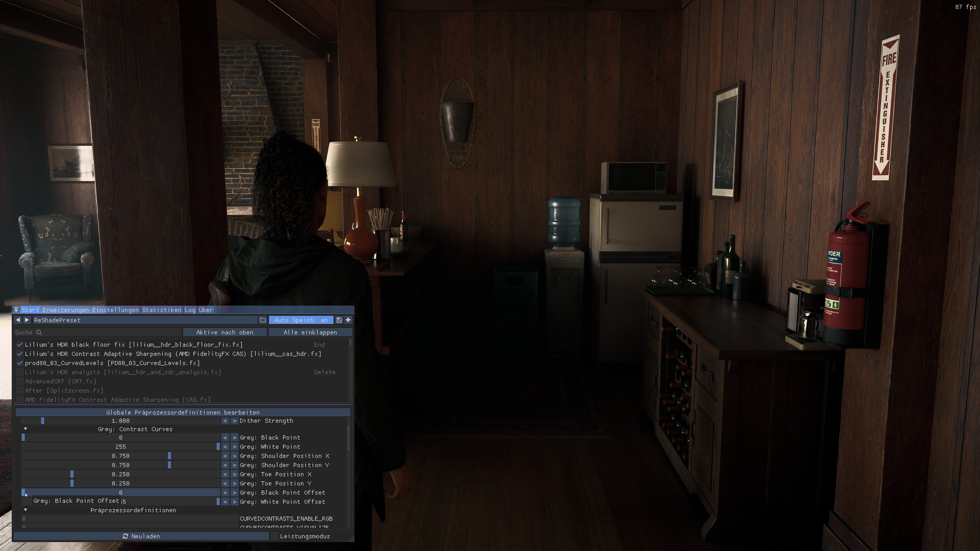Image resolution: width=980 pixels, height=551 pixels.
Task: Open the Statistiken tab
Action: click(x=162, y=310)
